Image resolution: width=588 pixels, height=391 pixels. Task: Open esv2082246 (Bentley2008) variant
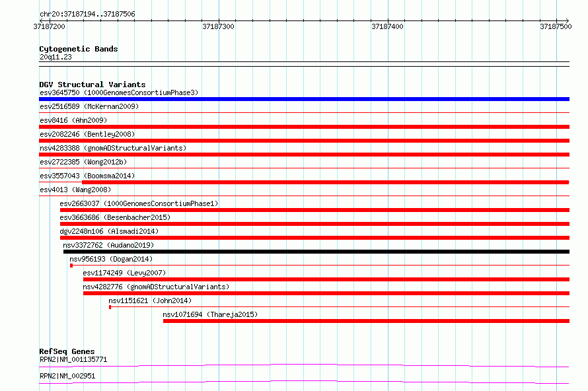click(87, 134)
